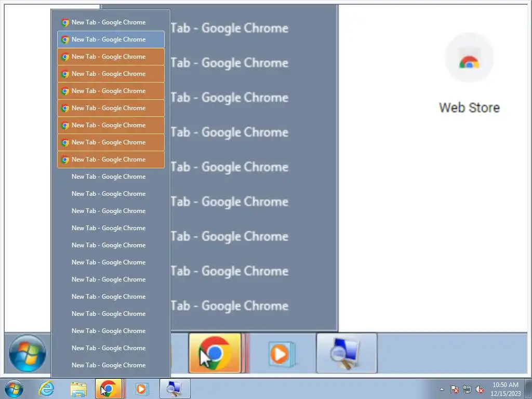Image resolution: width=532 pixels, height=399 pixels.
Task: Open the clock showing 10:50 AM
Action: click(x=506, y=389)
